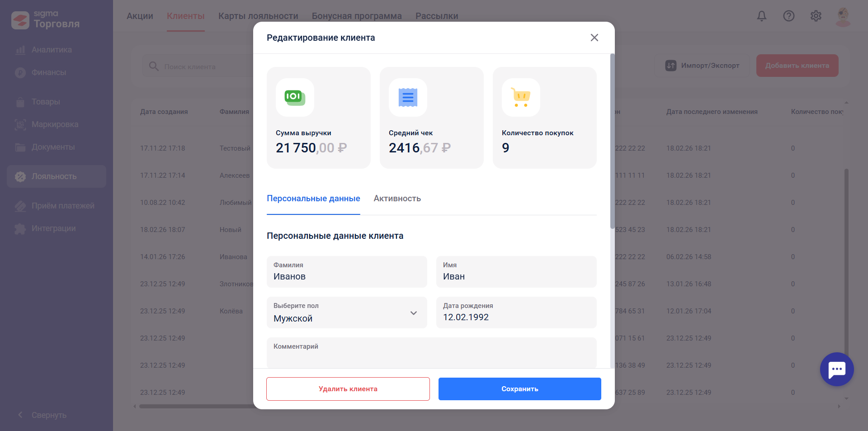Click the Импорт/Экспорт arrows icon
The width and height of the screenshot is (868, 431).
671,66
